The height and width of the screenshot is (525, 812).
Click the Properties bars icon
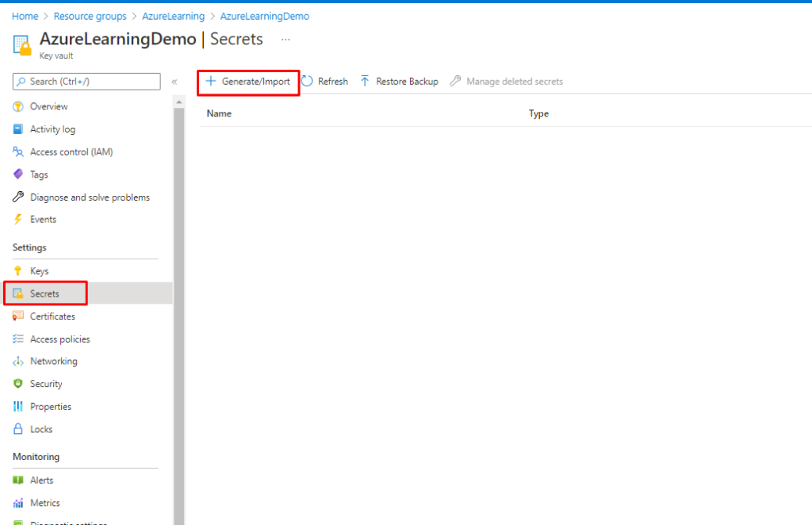(18, 406)
